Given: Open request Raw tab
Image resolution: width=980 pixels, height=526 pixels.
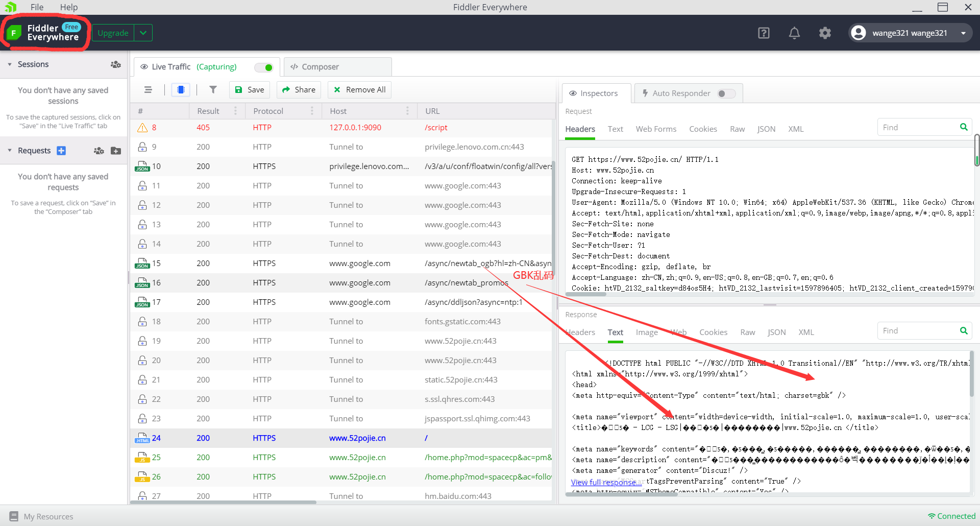Looking at the screenshot, I should coord(737,129).
